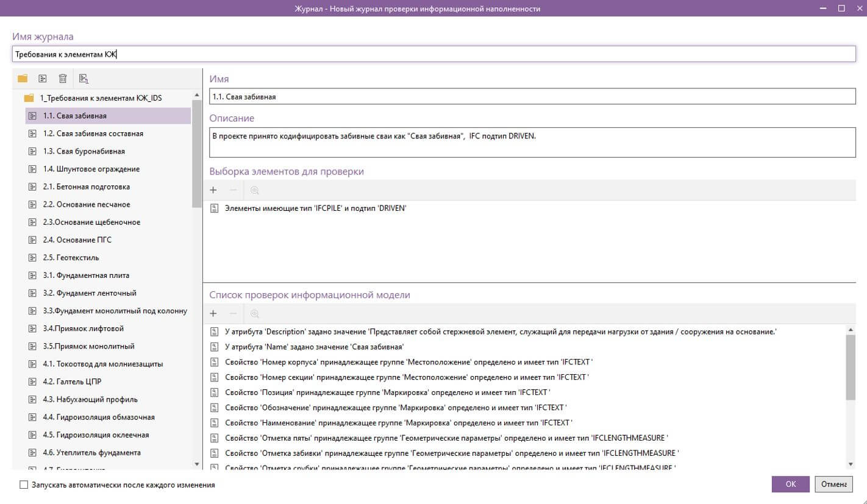Viewport: 867px width, 504px height.
Task: Select 4.5. Гидроизоляция оклеечная
Action: coord(108,435)
